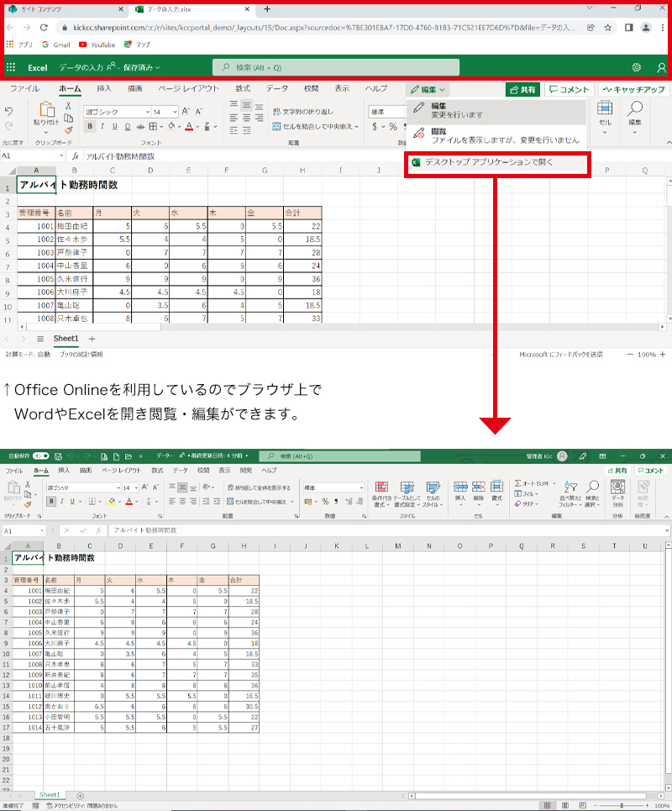
Task: Click the search box in Excel Online
Action: pyautogui.click(x=336, y=67)
